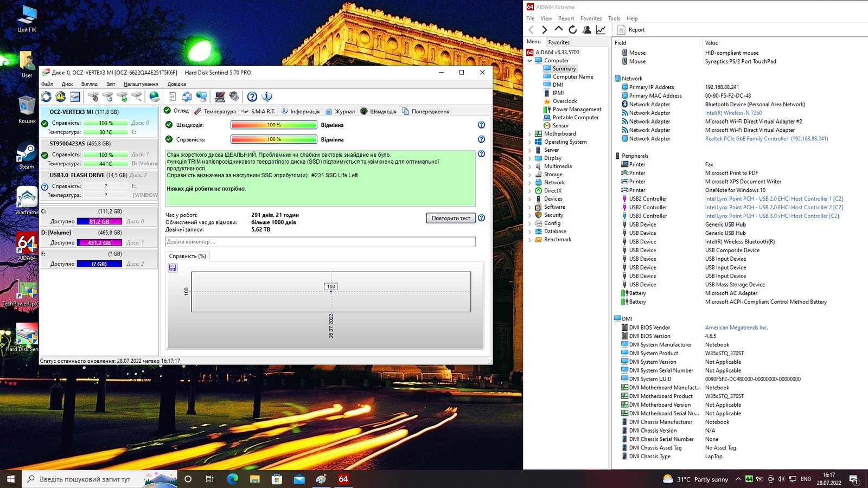
Task: Click the C: drive free space bar
Action: click(x=99, y=221)
